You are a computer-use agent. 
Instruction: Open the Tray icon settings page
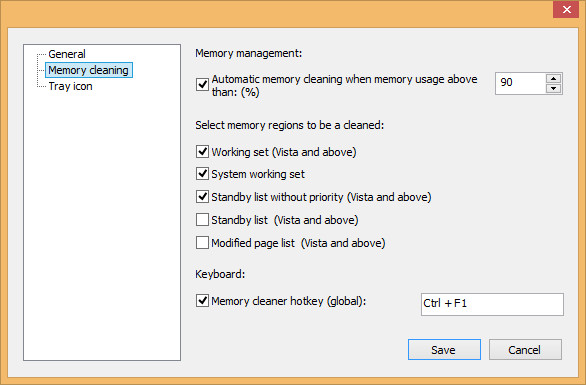(x=70, y=86)
